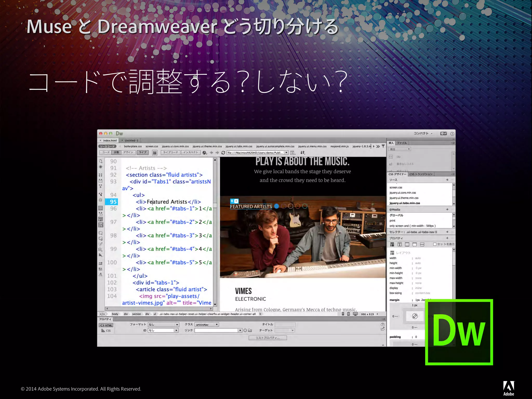The width and height of the screenshot is (532, 399).
Task: Open the CSS Transitions panel tab
Action: 421,174
